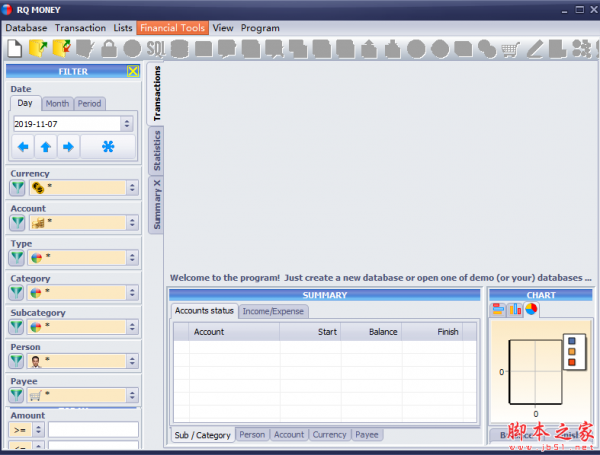Switch to the vertical Statistics tab
600x455 pixels.
tap(157, 151)
